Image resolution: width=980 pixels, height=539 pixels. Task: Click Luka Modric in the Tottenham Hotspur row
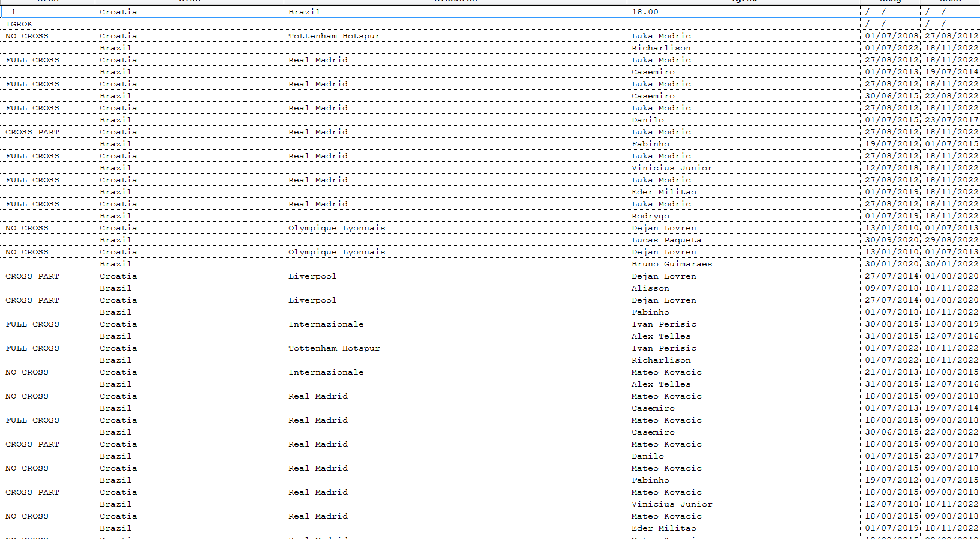pyautogui.click(x=661, y=36)
